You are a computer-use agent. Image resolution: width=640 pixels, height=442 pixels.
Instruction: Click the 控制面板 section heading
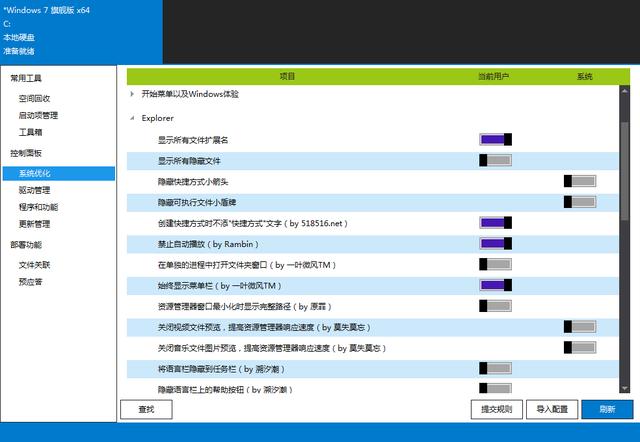point(26,153)
